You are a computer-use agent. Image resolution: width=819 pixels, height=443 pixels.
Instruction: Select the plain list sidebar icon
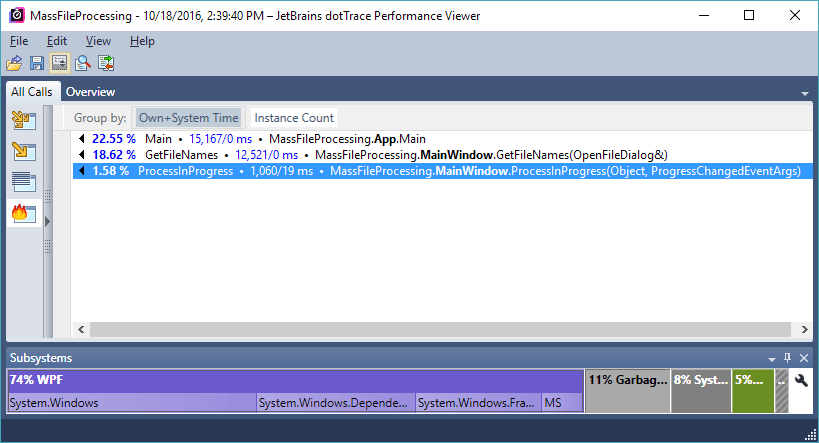coord(24,182)
